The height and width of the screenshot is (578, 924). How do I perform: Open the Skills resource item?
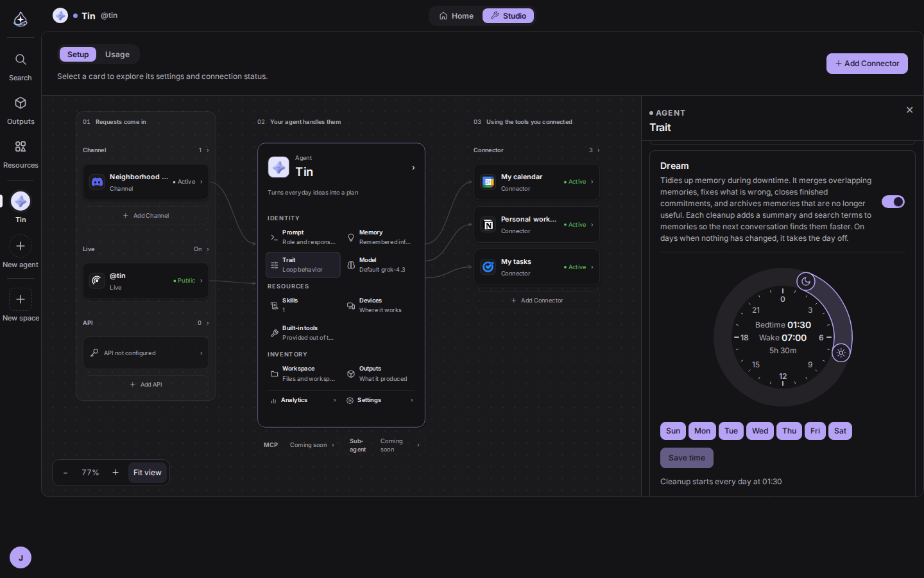(x=302, y=305)
